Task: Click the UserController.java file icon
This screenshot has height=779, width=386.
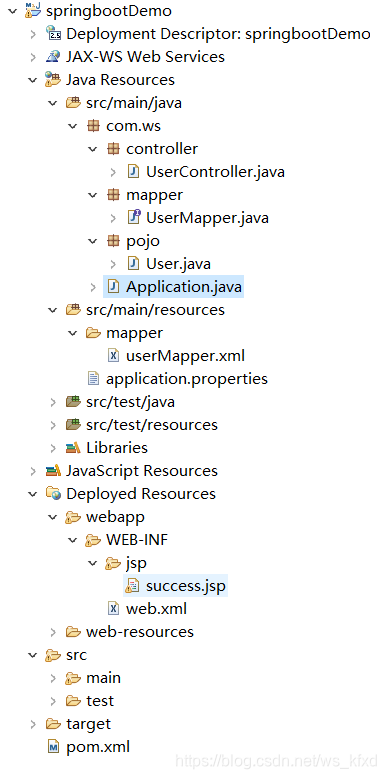Action: [x=133, y=172]
